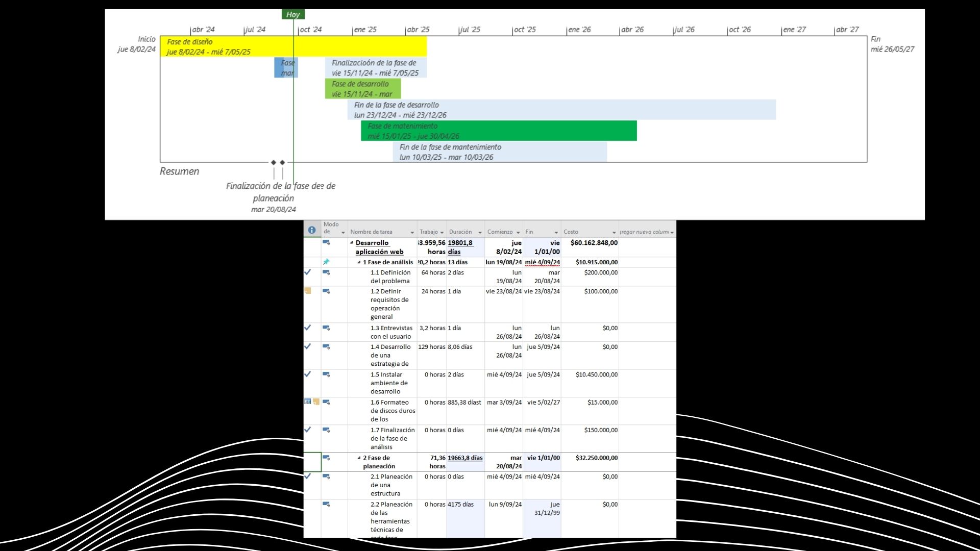
Task: Click the task mode icon for task 2.2
Action: 326,504
